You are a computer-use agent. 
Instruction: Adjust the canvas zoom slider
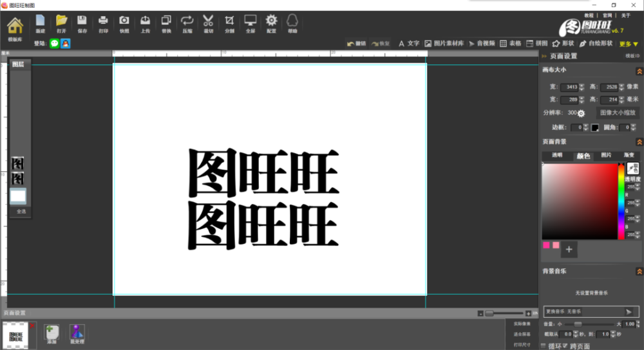(504, 313)
